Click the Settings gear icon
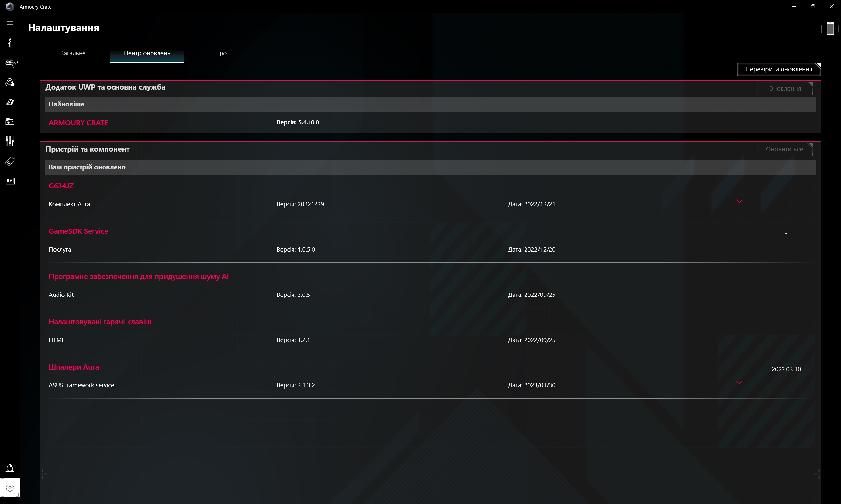 pyautogui.click(x=10, y=488)
